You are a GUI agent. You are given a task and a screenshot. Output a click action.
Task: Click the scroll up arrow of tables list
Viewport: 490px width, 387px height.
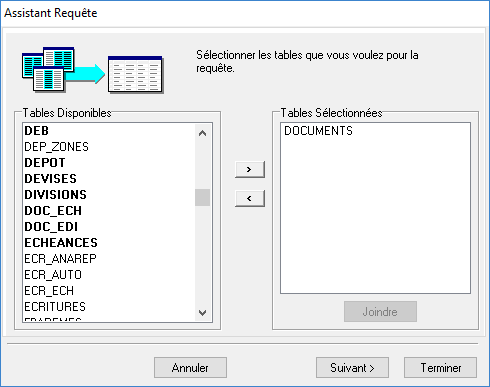[202, 133]
